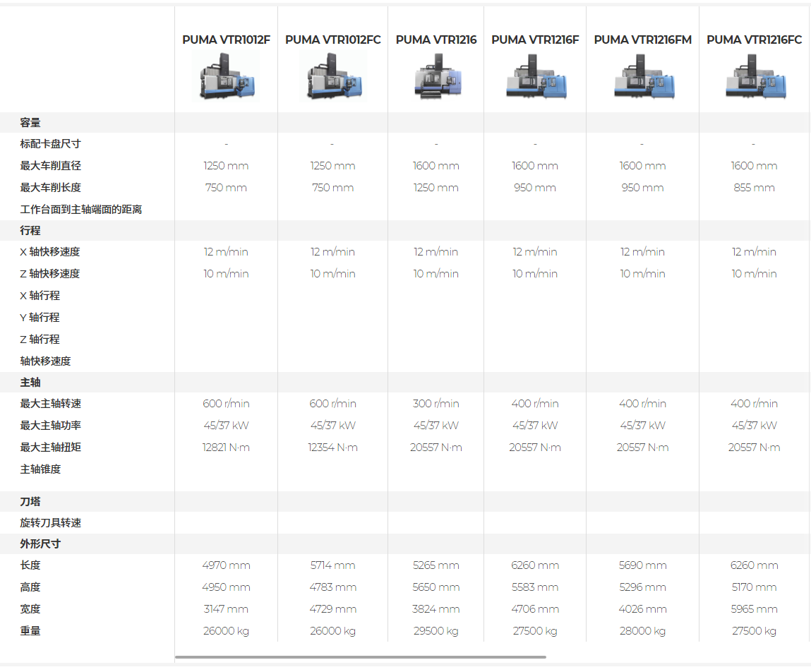Select the 外形尺寸 section header
Viewport: 811px width, 672px height.
point(40,544)
